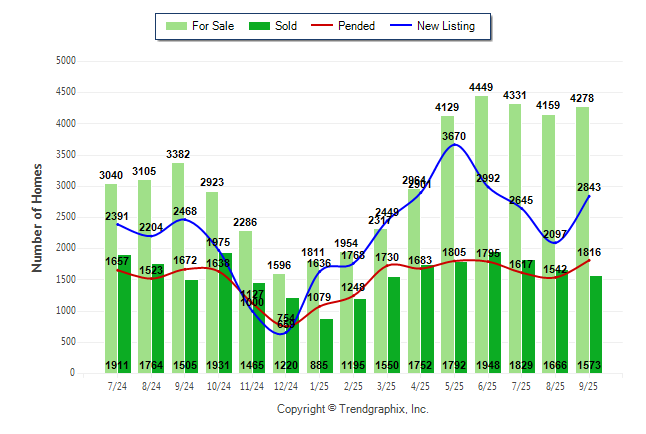646x434 pixels.
Task: Click the 9/25 New Listing point labeled 2843
Action: point(589,196)
